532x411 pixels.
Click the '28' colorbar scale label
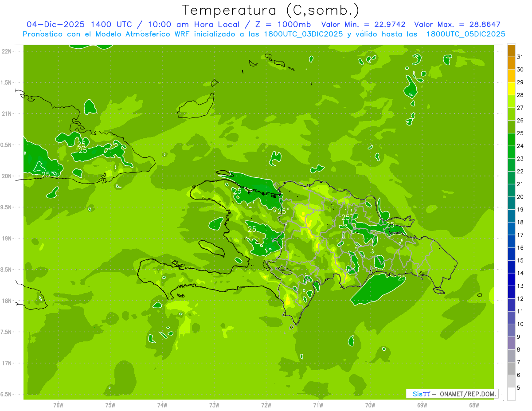tap(520, 95)
